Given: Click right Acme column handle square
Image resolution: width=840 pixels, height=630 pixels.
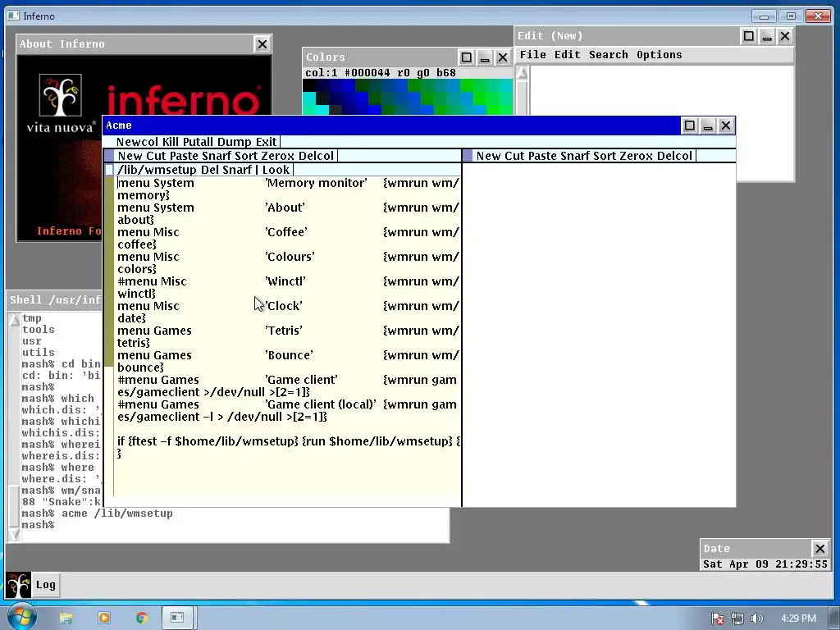Looking at the screenshot, I should (x=468, y=156).
